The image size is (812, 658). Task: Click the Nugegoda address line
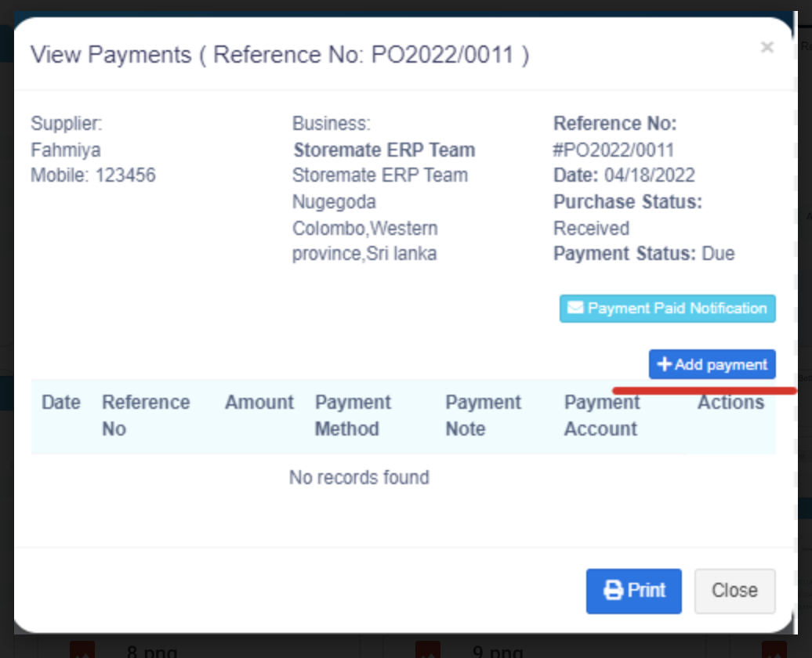click(334, 202)
